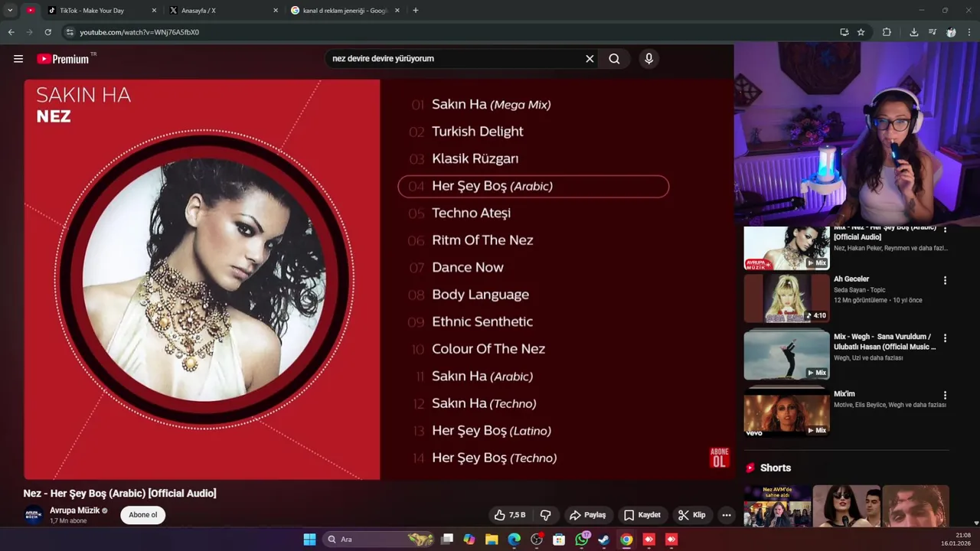Open the YouTube hamburger guide menu
The height and width of the screenshot is (551, 980).
tap(18, 59)
